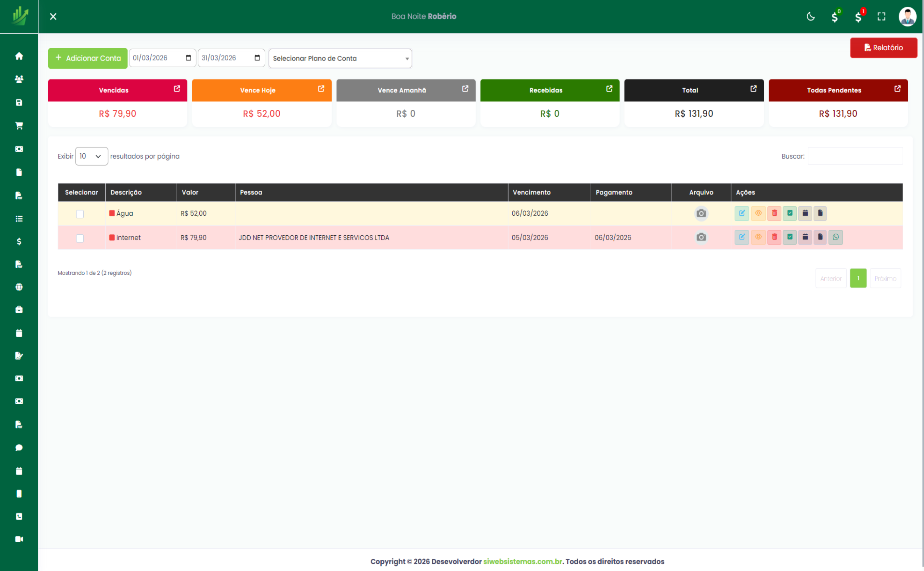Screen dimensions: 924x571
Task: Click the video camera sidebar icon
Action: pyautogui.click(x=19, y=539)
